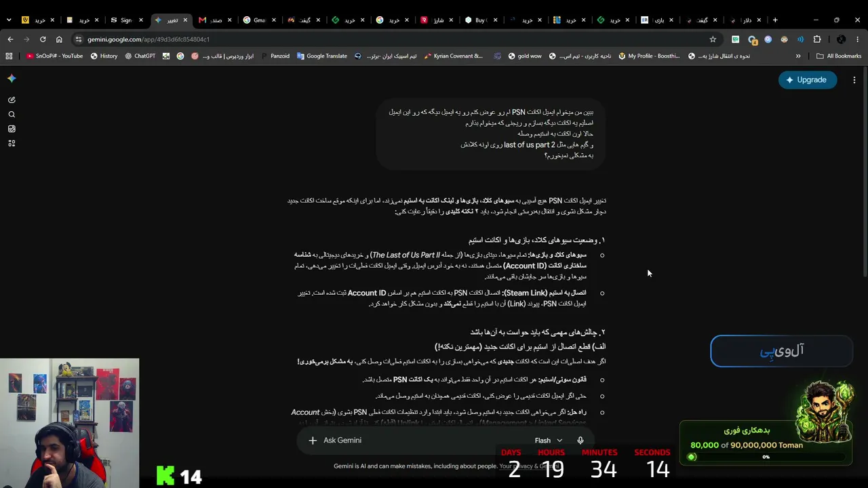This screenshot has width=868, height=488.
Task: Open the Flash model selector dropdown
Action: tap(548, 441)
